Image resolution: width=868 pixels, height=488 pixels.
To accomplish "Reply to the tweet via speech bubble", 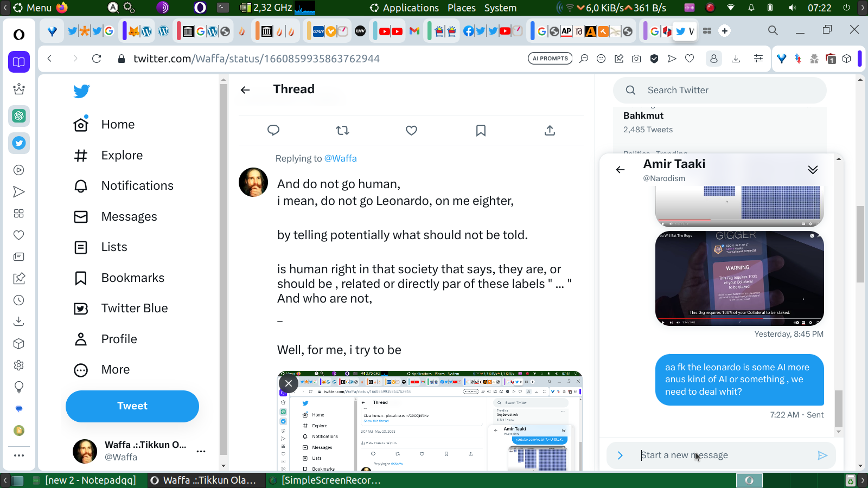I will pyautogui.click(x=273, y=130).
